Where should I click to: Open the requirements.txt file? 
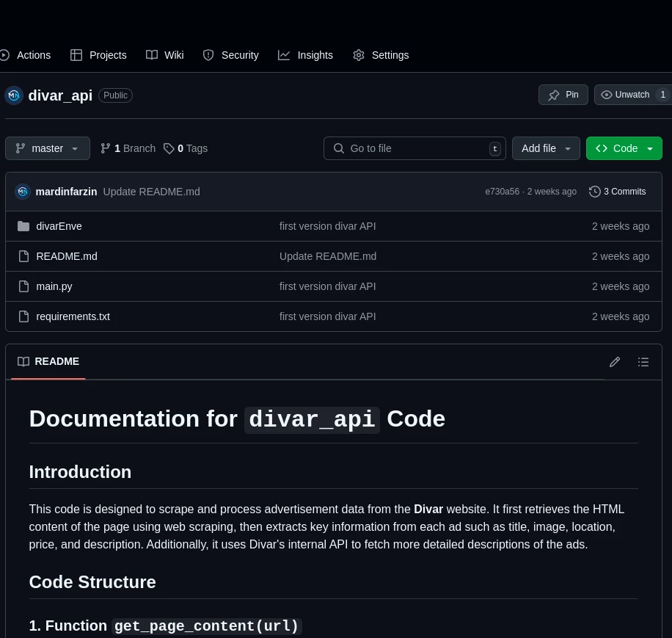coord(73,316)
